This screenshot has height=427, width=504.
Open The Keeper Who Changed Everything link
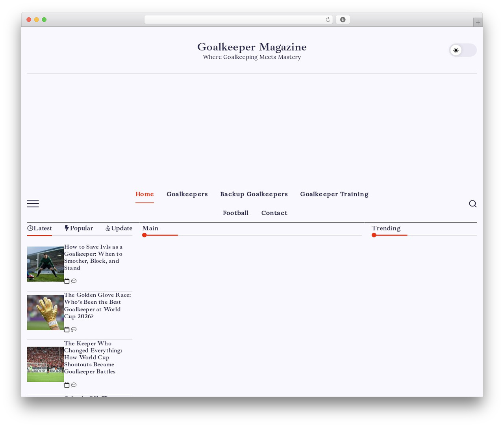(93, 357)
